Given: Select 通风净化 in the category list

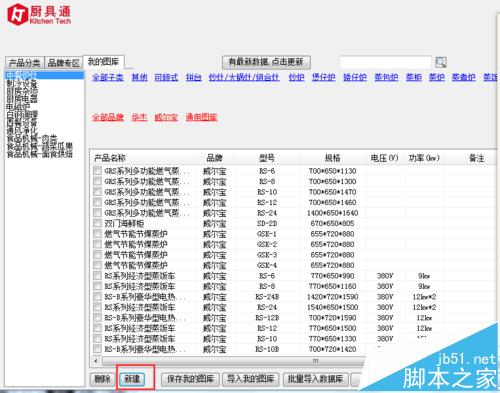Looking at the screenshot, I should 22,130.
